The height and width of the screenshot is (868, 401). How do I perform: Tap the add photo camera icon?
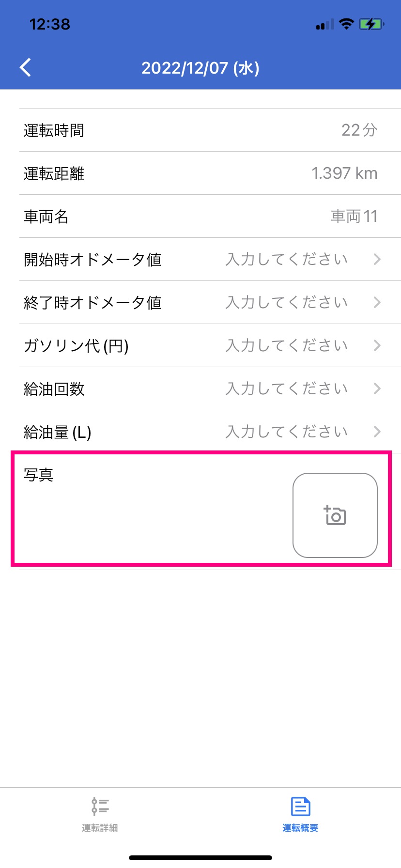[x=335, y=515]
